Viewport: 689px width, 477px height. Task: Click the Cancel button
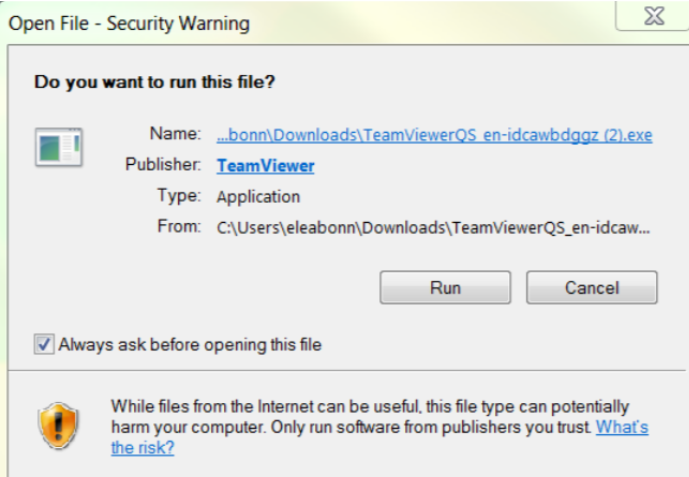(592, 288)
